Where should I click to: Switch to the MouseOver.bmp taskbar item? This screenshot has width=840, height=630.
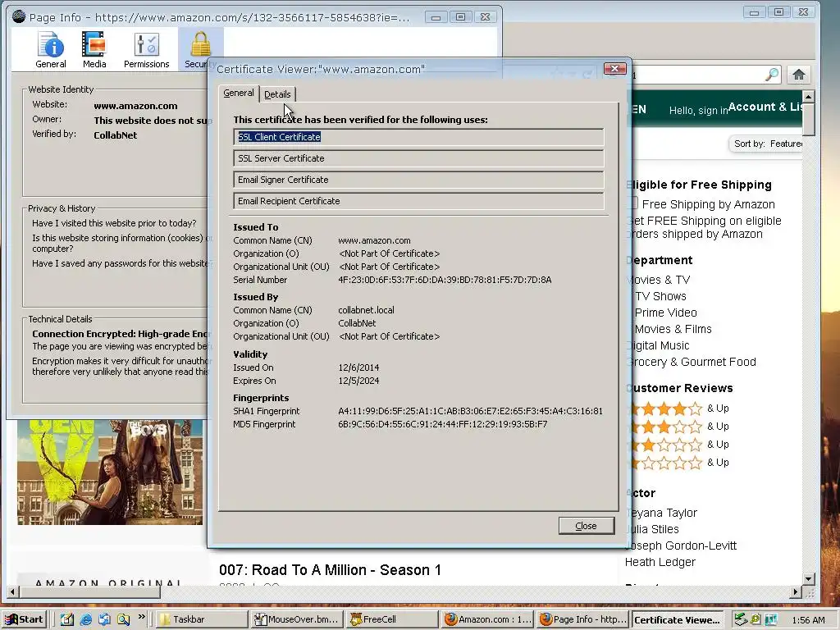point(297,619)
